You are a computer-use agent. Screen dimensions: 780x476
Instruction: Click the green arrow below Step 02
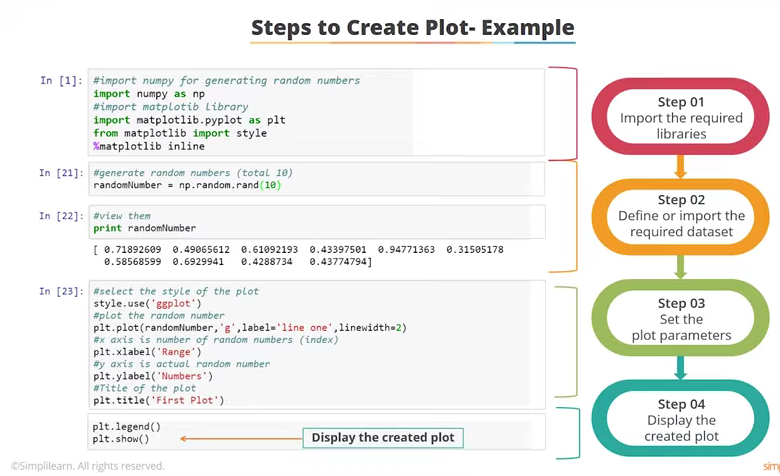(680, 267)
